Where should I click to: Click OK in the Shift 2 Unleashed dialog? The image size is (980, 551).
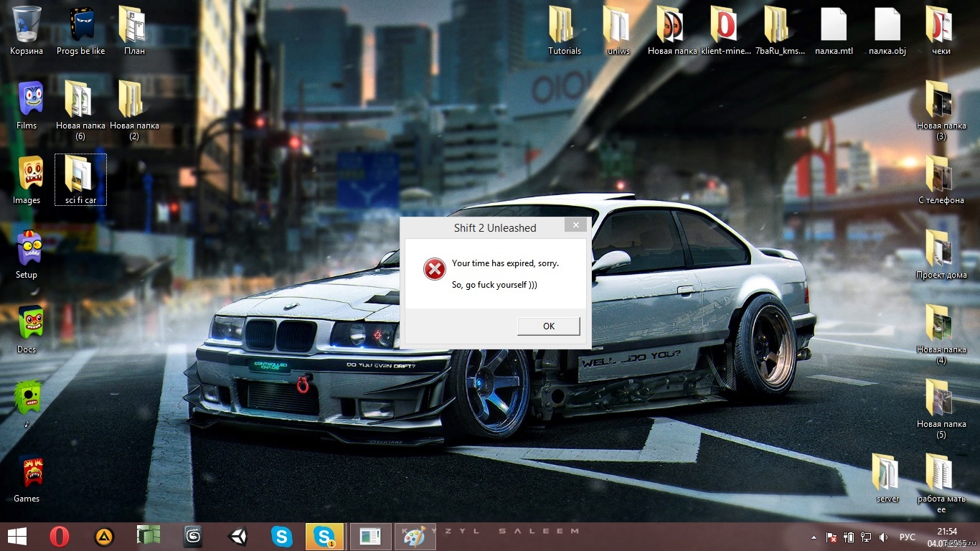[x=549, y=326]
